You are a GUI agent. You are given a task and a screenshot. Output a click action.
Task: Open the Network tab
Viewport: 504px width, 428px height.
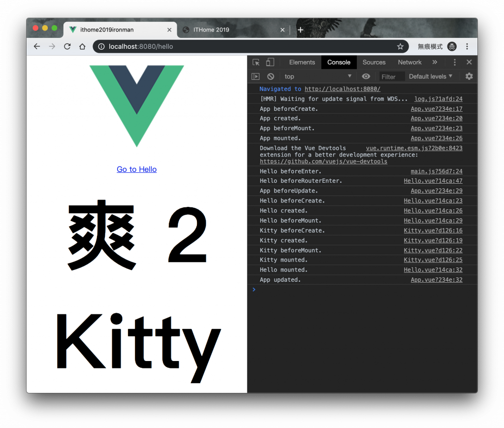click(409, 63)
